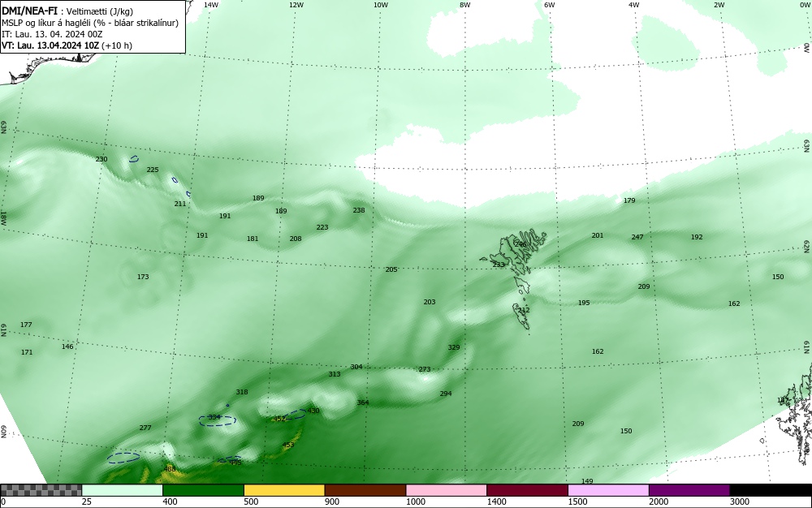Screen dimensions: 812x508
Task: Click the VT valid time 10Z (+10 h) line
Action: point(67,45)
